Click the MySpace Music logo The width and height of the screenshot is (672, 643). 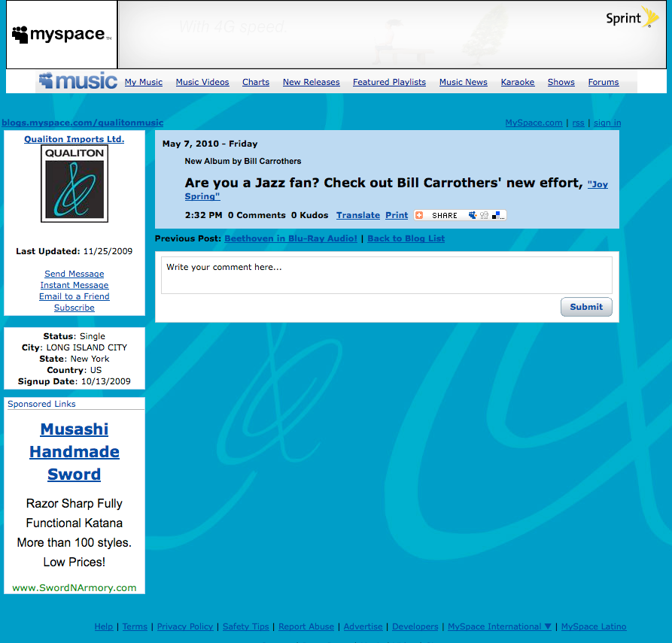pyautogui.click(x=78, y=81)
